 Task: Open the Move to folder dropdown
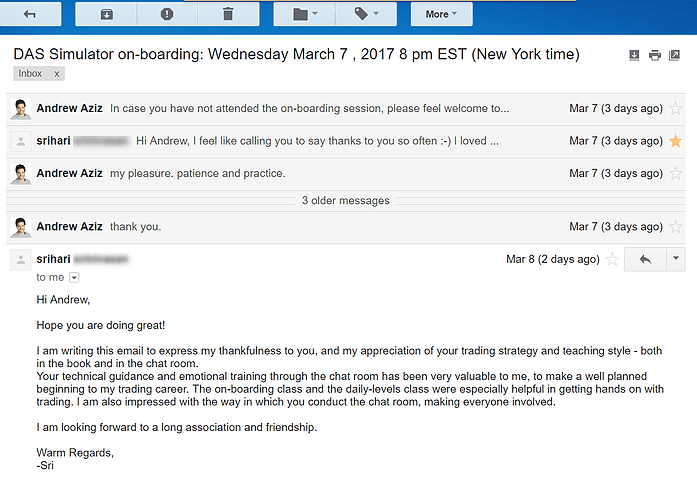tap(305, 14)
